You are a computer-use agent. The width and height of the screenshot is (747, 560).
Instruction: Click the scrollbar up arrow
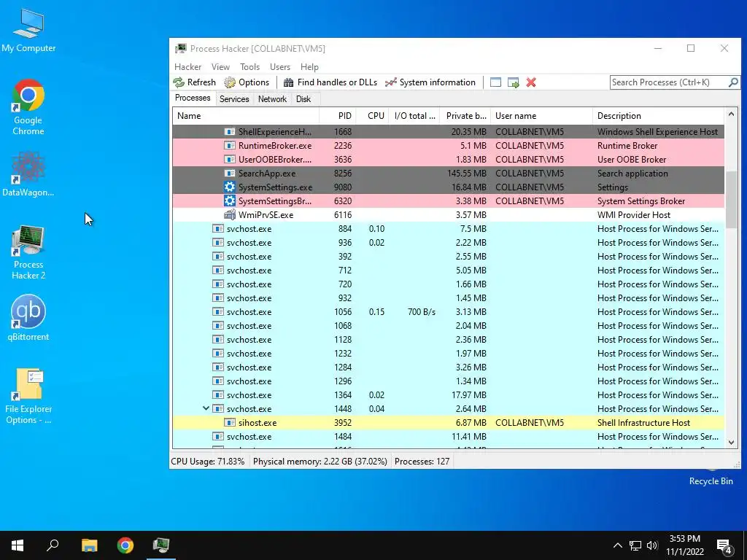tap(731, 114)
